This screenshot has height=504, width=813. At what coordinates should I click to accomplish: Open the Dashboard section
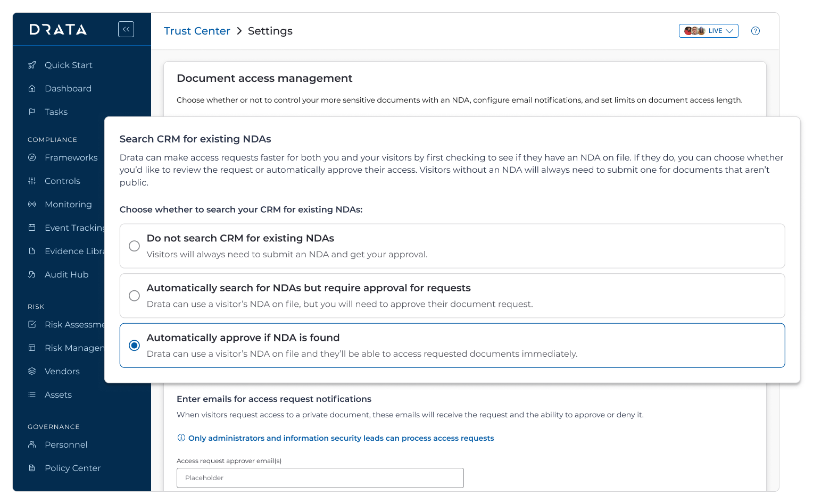(x=68, y=88)
